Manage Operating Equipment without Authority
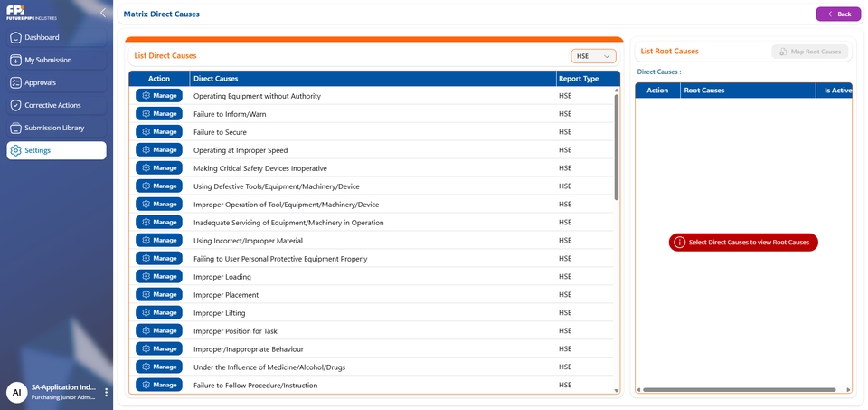Image resolution: width=868 pixels, height=410 pixels. coord(159,96)
